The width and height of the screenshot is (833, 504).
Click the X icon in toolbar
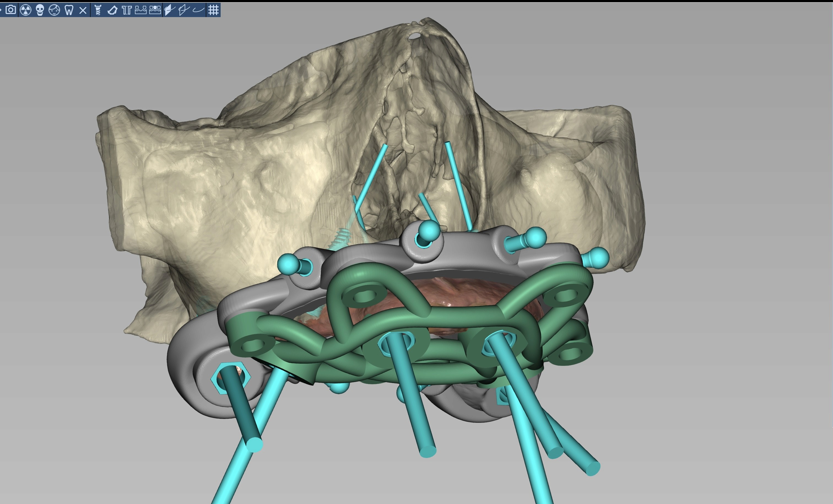point(83,10)
